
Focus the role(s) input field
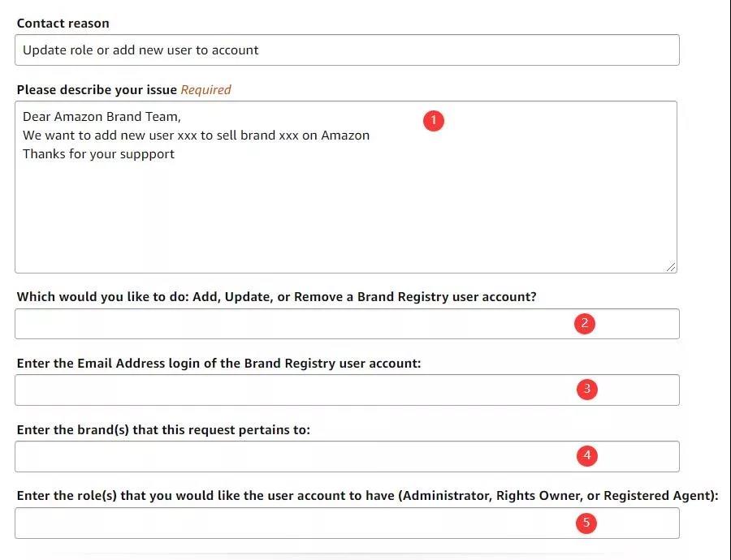(292, 523)
